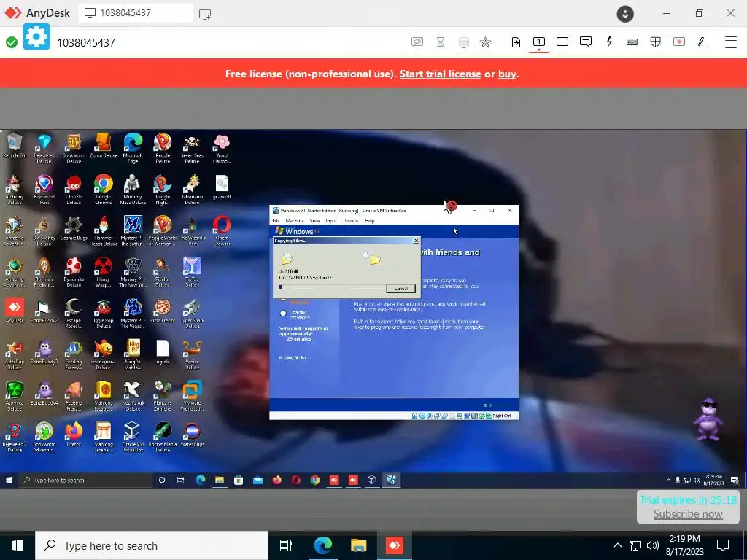Open Bejeweled Deluxe desktop shortcut
This screenshot has height=560, width=747.
tap(44, 149)
